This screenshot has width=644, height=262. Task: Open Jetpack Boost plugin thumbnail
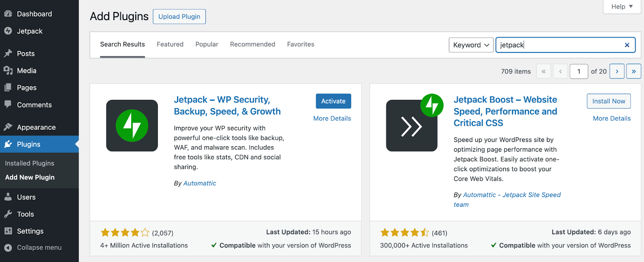[412, 125]
